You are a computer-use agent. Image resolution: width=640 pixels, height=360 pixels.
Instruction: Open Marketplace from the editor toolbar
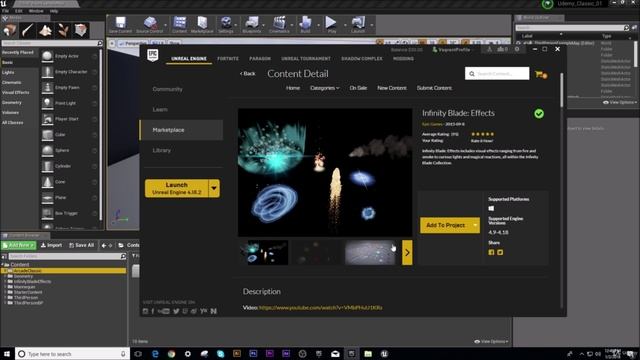202,24
